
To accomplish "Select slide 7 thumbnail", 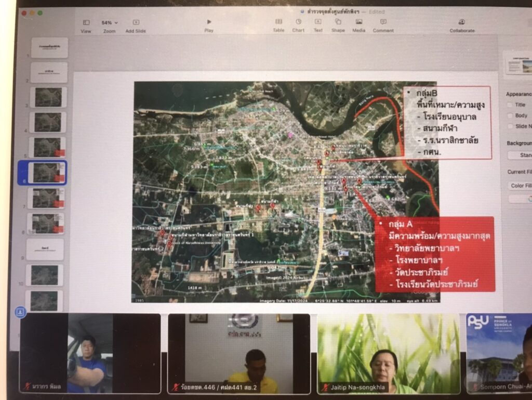I will 46,198.
